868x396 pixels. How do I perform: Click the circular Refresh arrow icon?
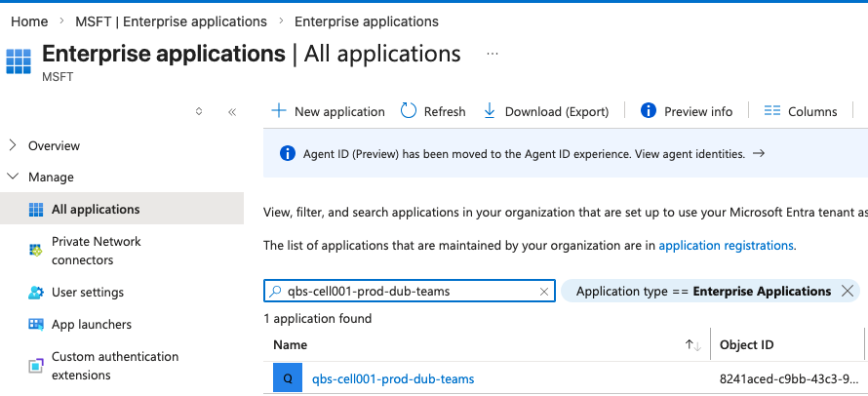tap(409, 111)
